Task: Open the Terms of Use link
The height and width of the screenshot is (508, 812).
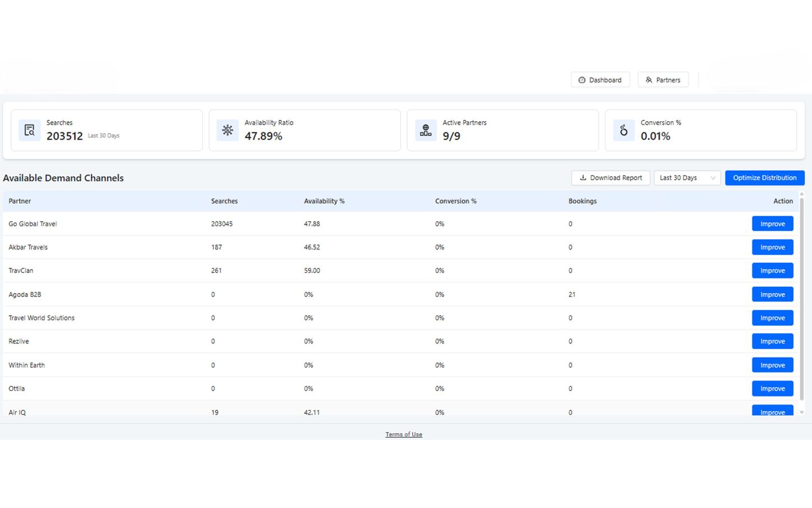Action: pos(404,434)
